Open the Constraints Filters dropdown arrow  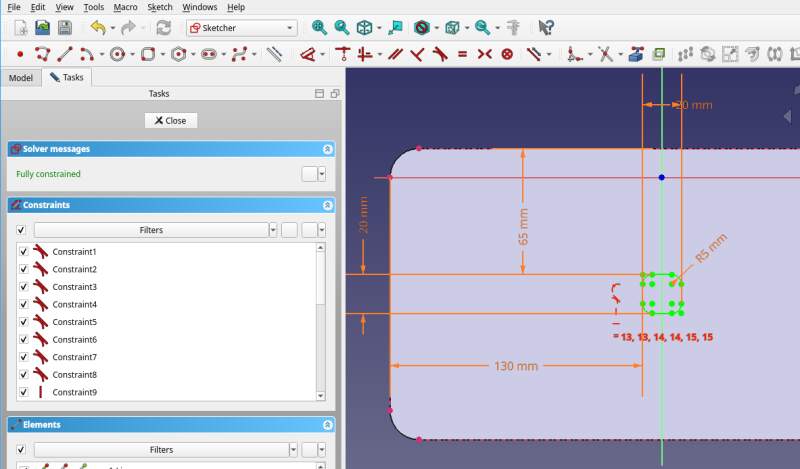[x=273, y=230]
